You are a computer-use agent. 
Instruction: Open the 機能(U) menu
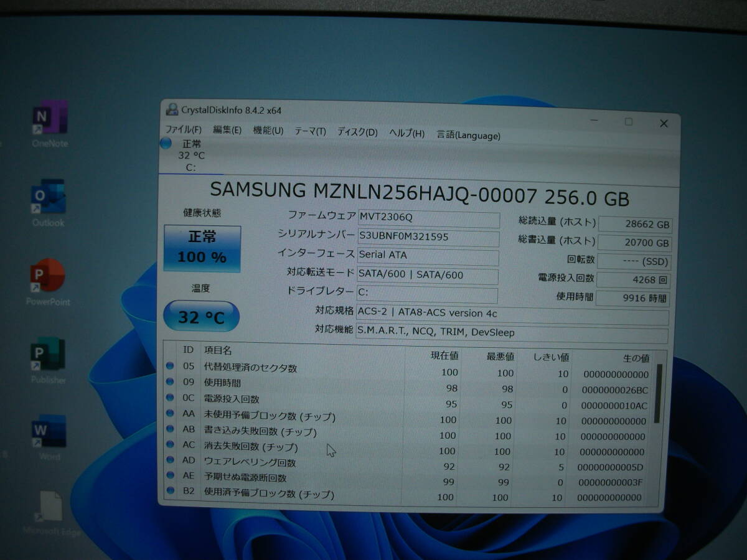(x=268, y=131)
